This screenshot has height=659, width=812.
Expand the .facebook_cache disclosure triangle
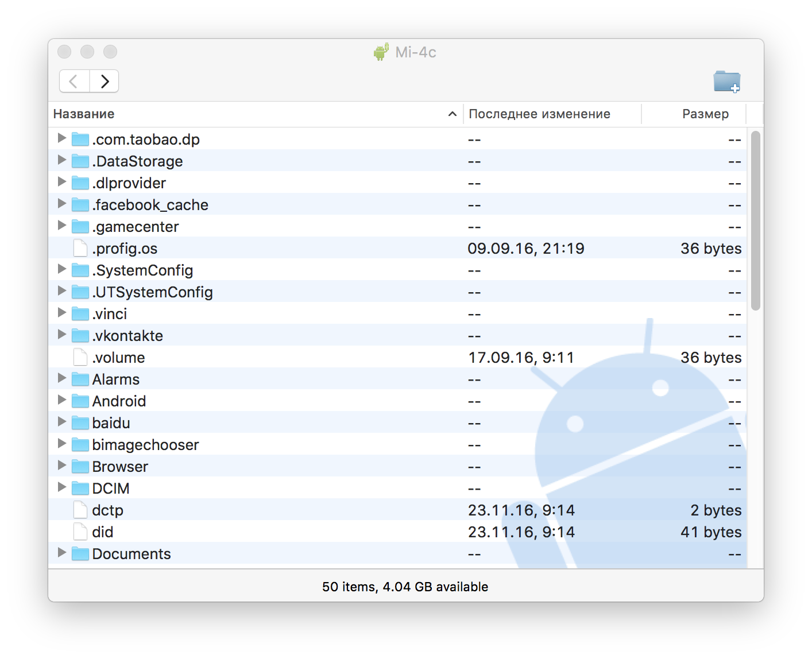pyautogui.click(x=62, y=204)
